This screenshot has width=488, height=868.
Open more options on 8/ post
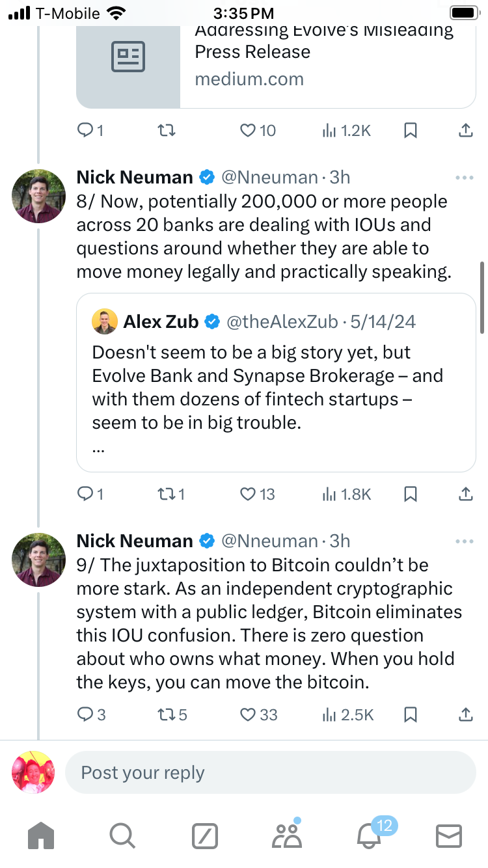click(465, 178)
